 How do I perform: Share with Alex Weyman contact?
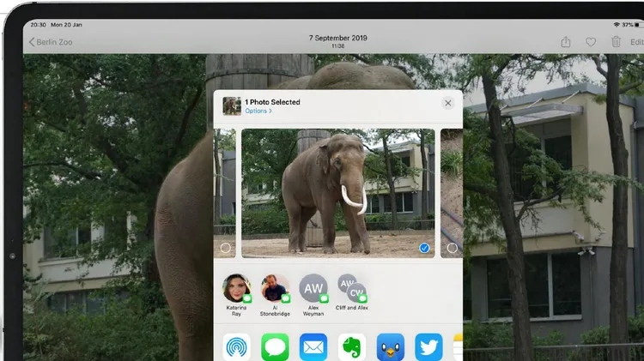point(313,295)
